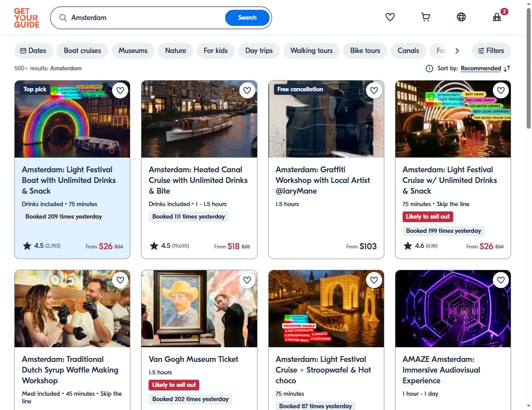Click the page vertical scrollbar
Image resolution: width=532 pixels, height=410 pixels.
coord(528,68)
